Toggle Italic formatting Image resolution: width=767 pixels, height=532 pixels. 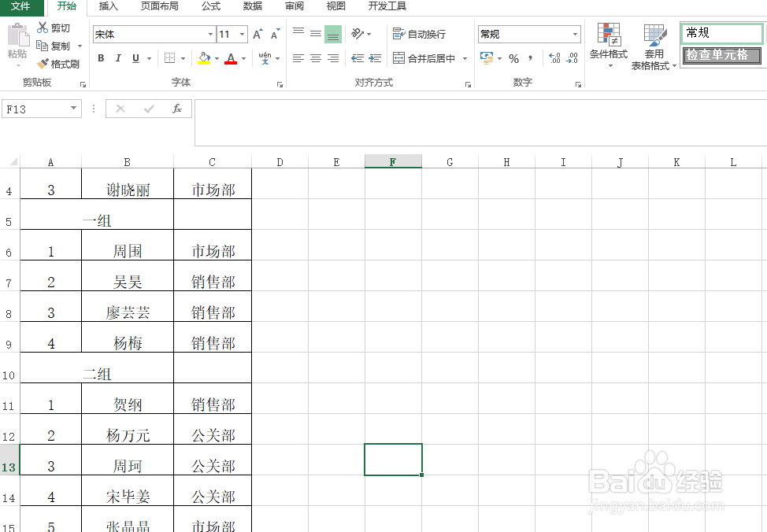coord(118,58)
